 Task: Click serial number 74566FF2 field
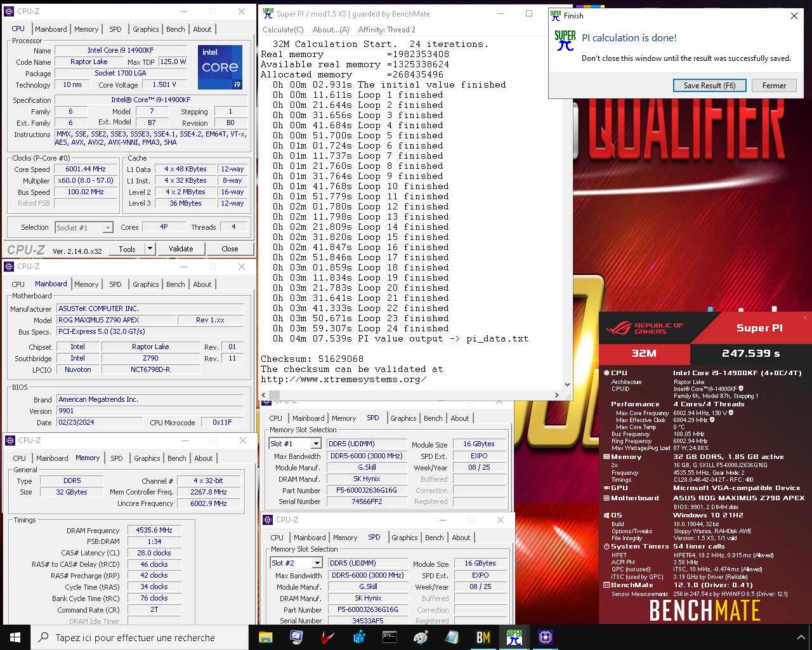click(x=367, y=501)
